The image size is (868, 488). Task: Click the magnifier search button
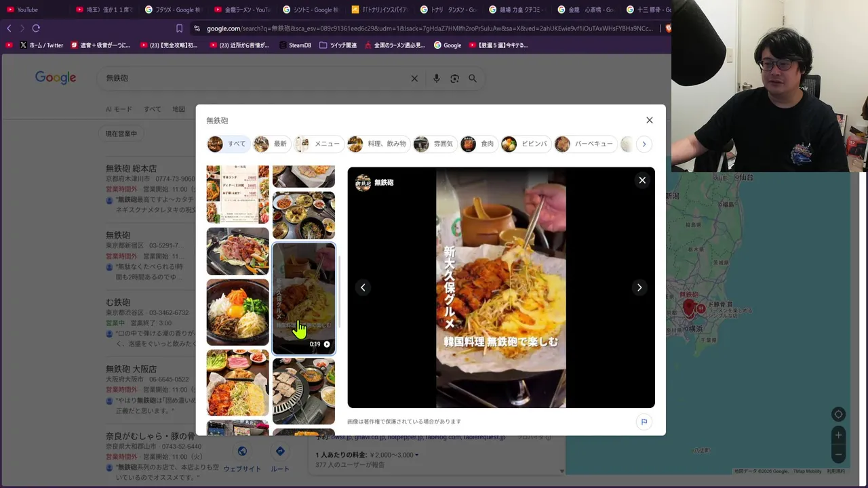(x=473, y=79)
